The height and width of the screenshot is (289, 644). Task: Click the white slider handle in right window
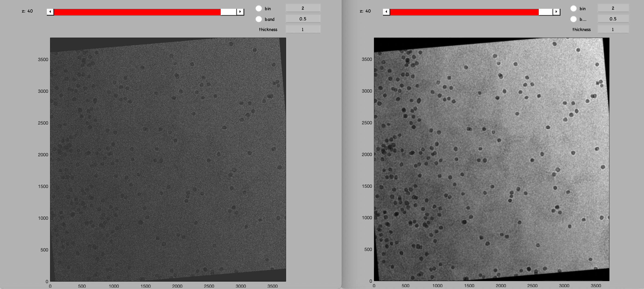coord(546,12)
